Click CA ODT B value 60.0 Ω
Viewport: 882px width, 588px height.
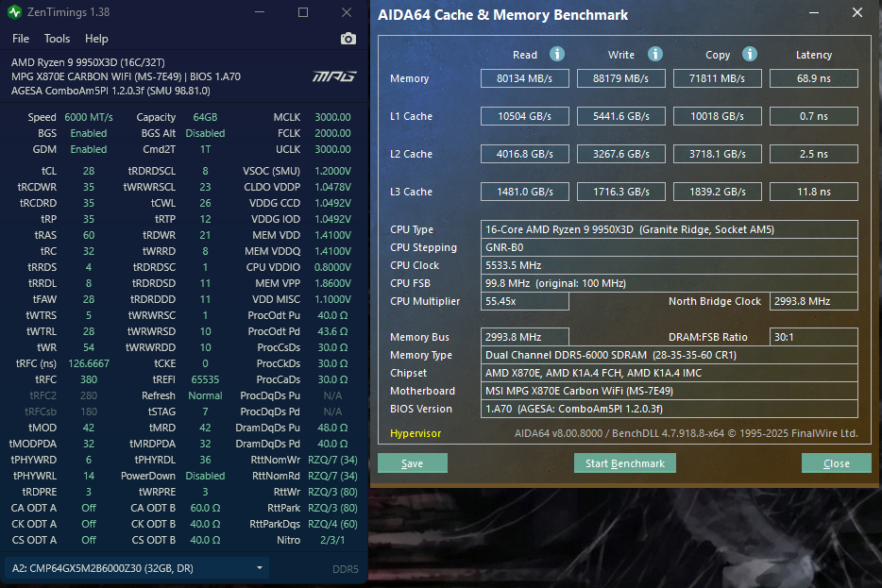[x=205, y=508]
